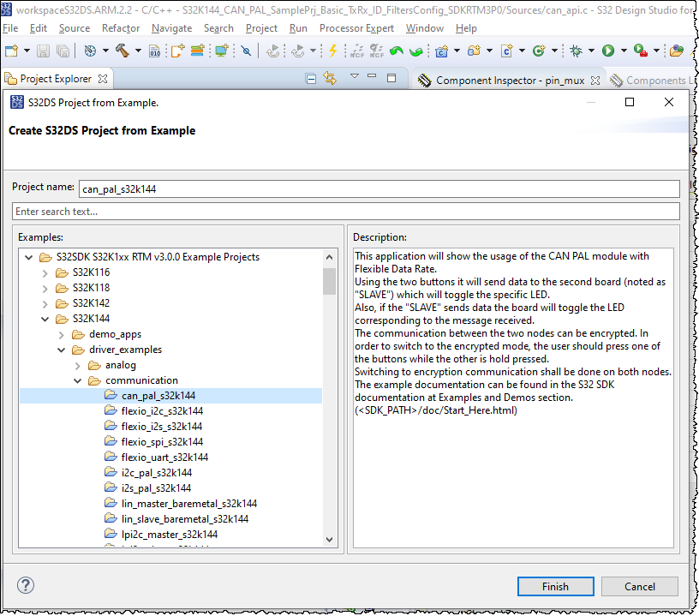The height and width of the screenshot is (616, 699).
Task: Click the monitor with plus icon
Action: coord(222,51)
